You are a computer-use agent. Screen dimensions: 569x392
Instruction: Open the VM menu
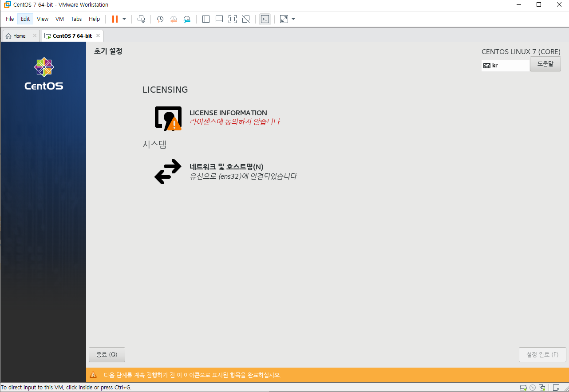(x=59, y=19)
